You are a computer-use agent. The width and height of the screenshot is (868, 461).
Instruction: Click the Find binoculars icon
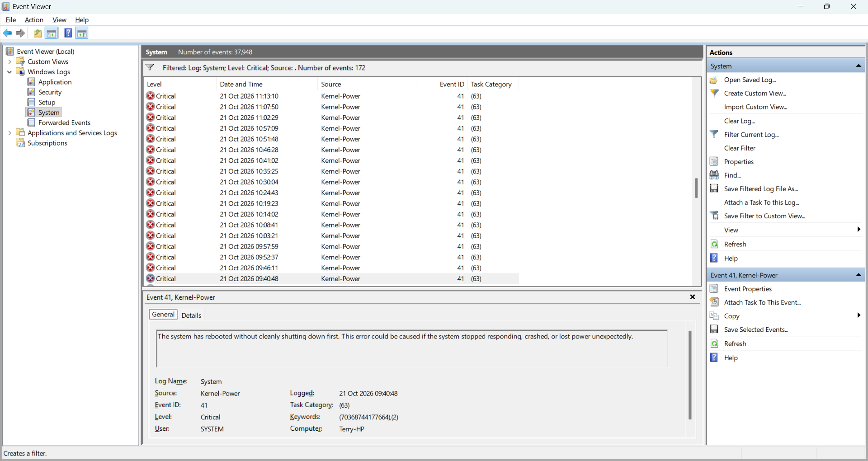click(714, 175)
